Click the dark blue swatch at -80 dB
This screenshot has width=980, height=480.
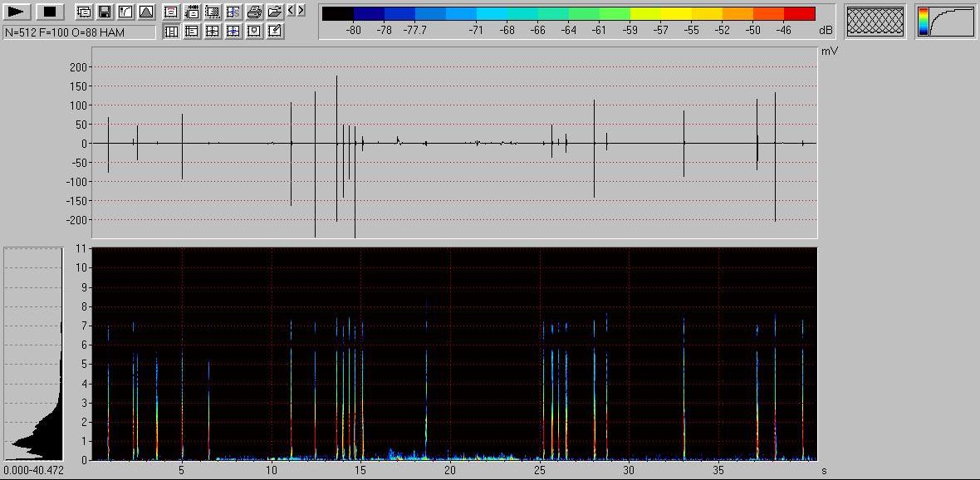(369, 14)
